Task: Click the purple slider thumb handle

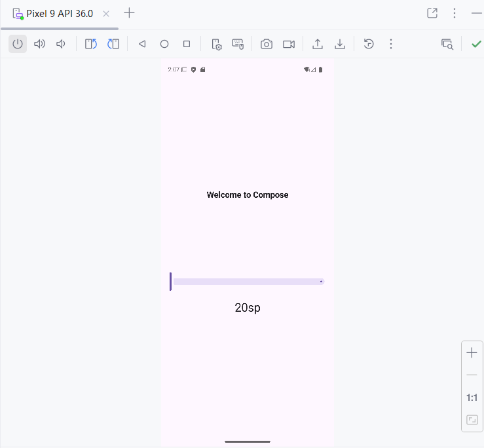Action: [x=170, y=282]
